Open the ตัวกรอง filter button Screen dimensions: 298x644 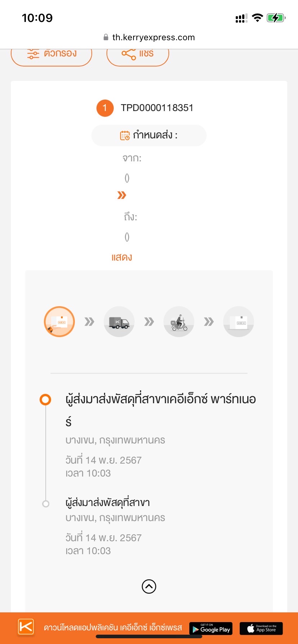pos(51,55)
